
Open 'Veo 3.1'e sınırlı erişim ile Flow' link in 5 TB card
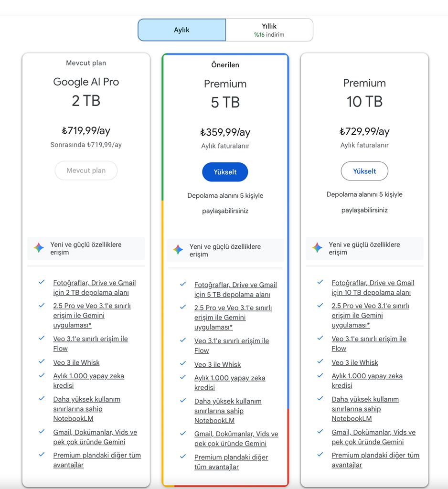pyautogui.click(x=231, y=345)
